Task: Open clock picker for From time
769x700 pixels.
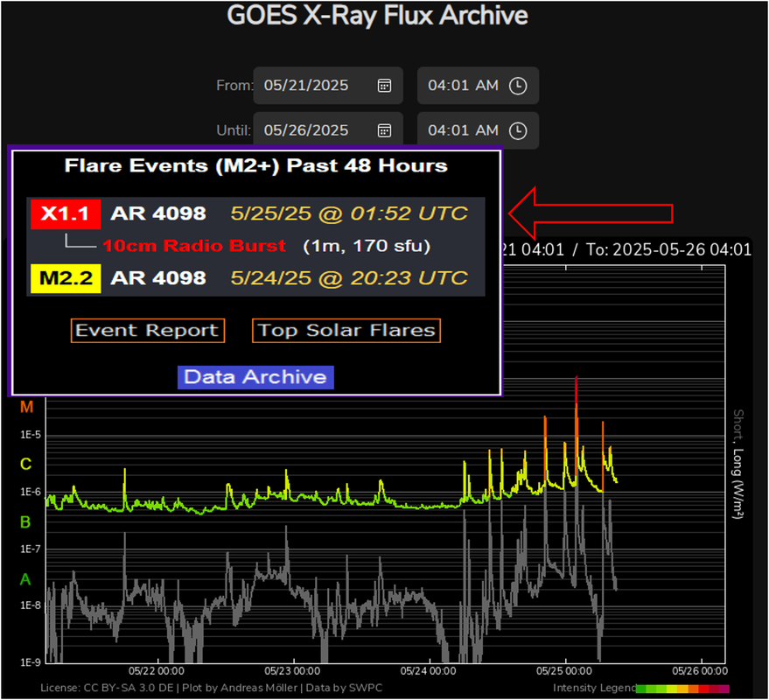Action: tap(518, 86)
